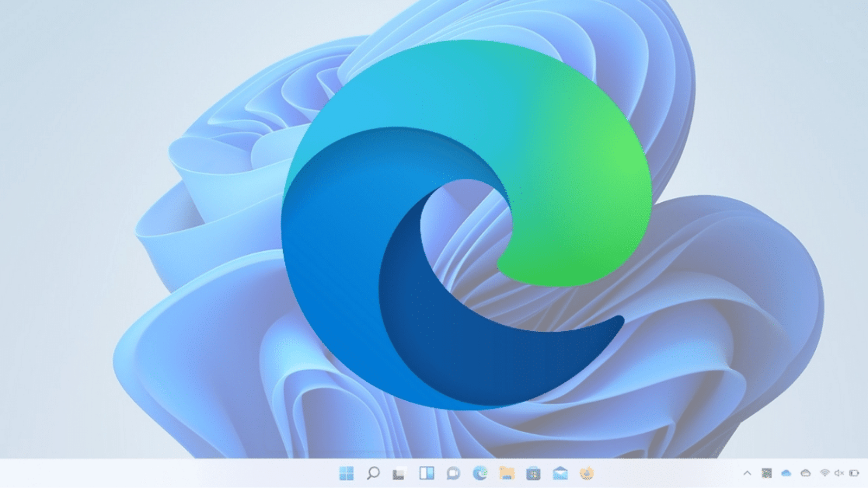Open the gray cloud tray icon
868x488 pixels.
pyautogui.click(x=806, y=473)
